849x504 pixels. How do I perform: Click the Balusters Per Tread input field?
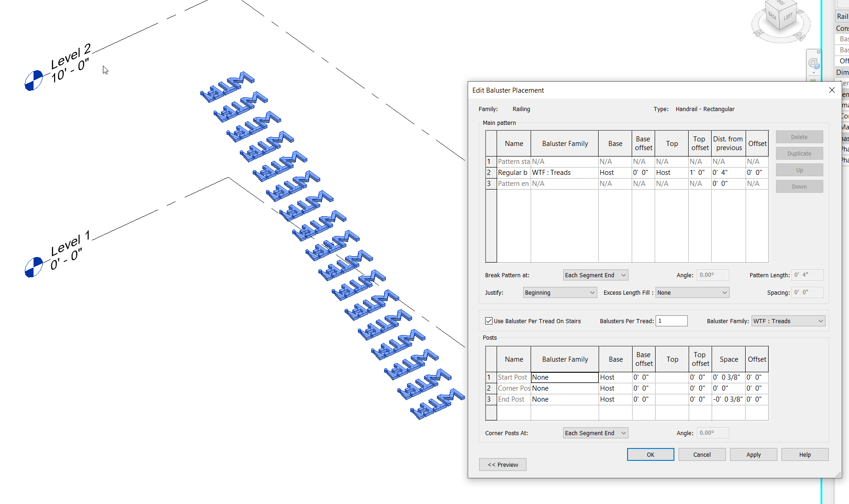[x=671, y=321]
